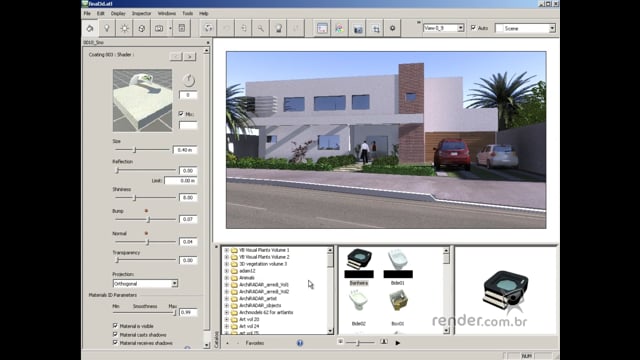Open the File menu
This screenshot has width=640, height=360.
pos(87,13)
